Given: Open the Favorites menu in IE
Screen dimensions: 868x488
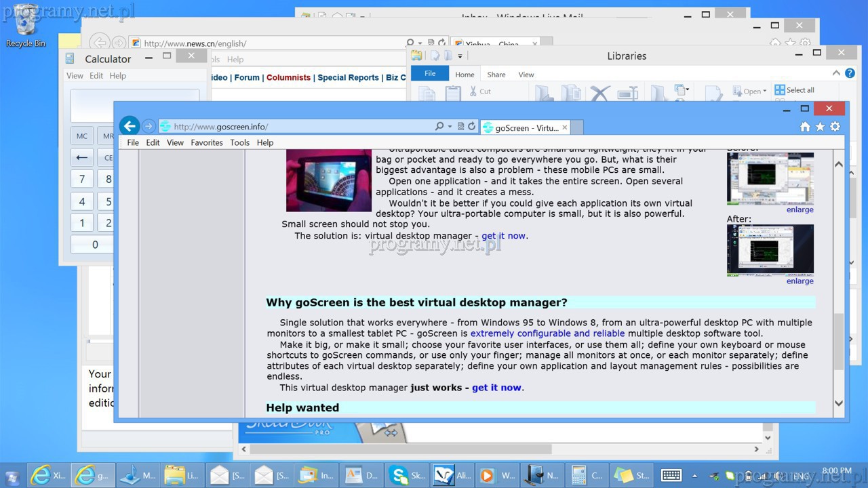Looking at the screenshot, I should pos(206,142).
